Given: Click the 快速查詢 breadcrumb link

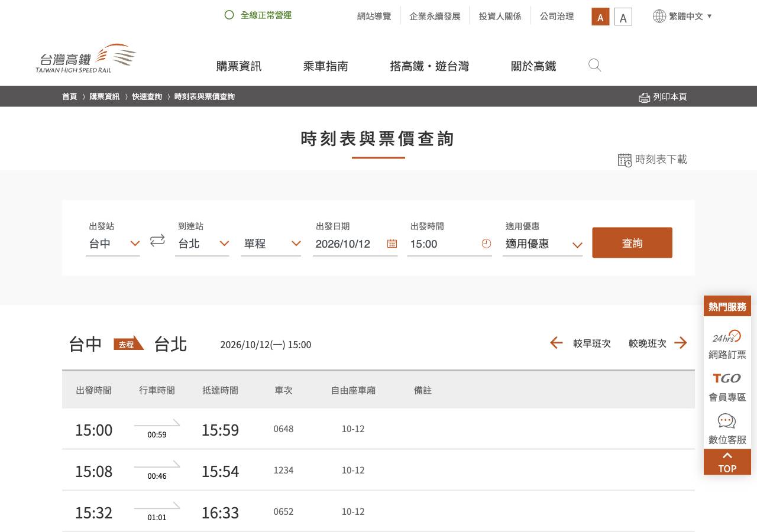Looking at the screenshot, I should coord(147,96).
